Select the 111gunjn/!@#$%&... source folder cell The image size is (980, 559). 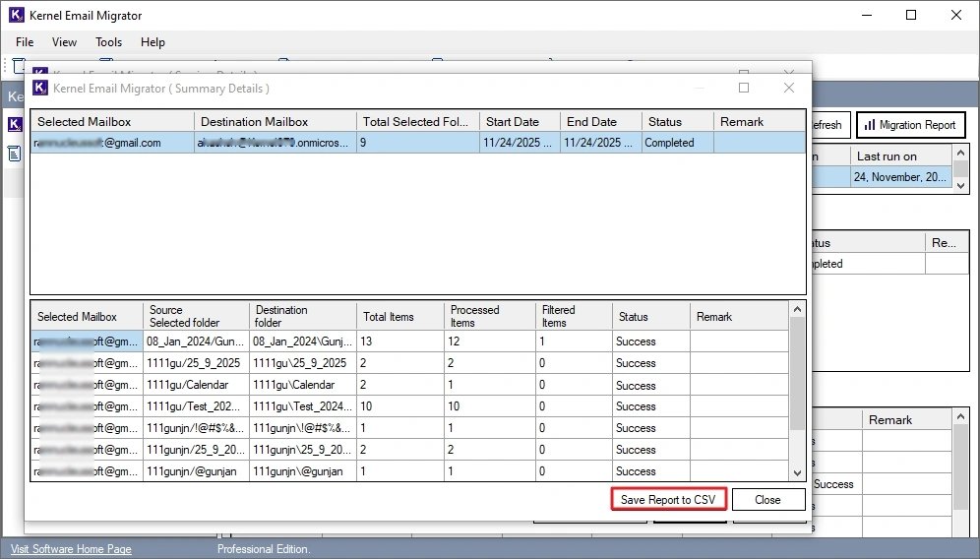coord(196,428)
